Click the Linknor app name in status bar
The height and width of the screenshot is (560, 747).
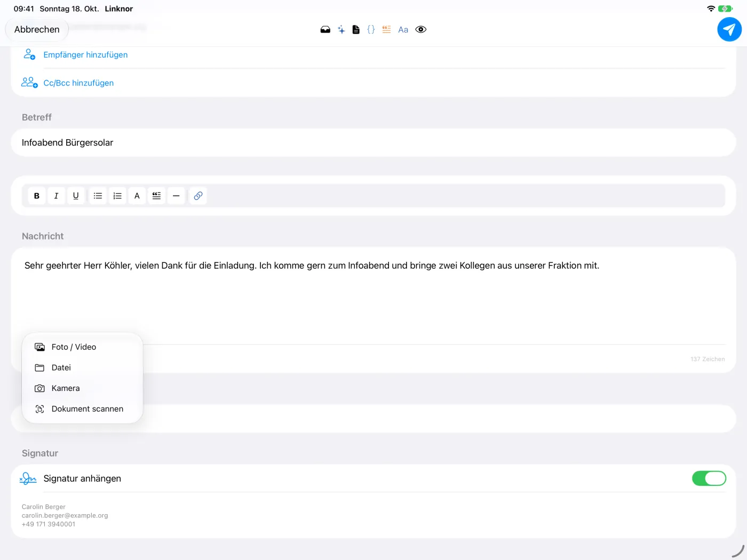coord(119,9)
